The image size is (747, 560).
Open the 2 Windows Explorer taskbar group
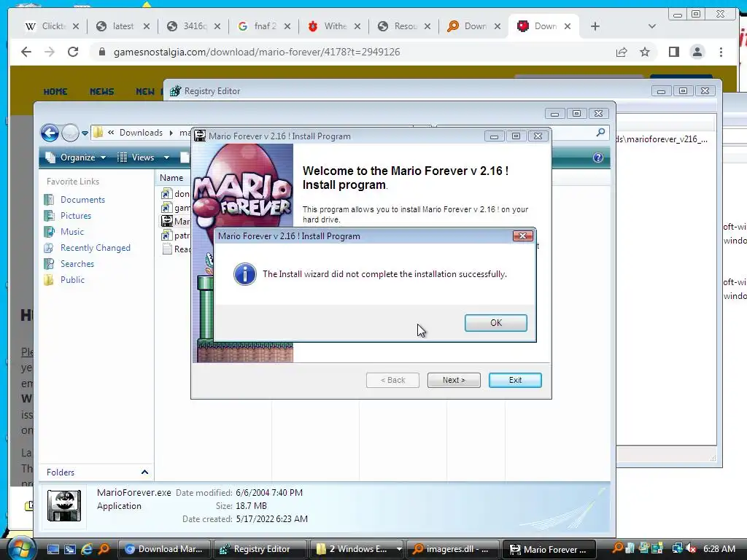356,549
